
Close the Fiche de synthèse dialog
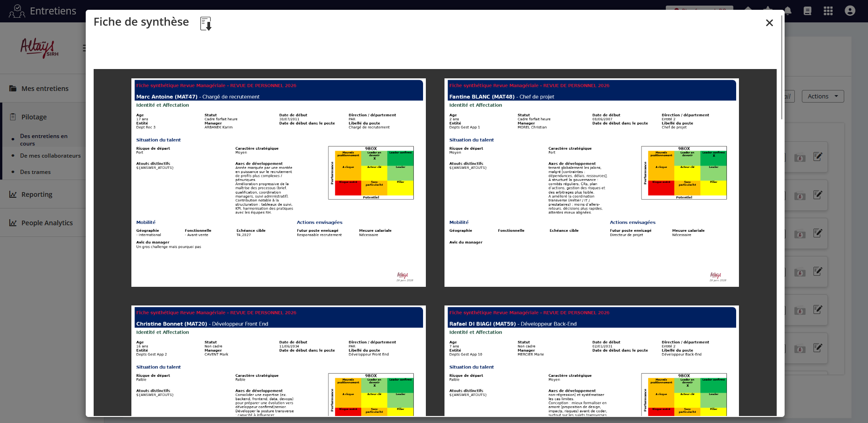pyautogui.click(x=769, y=23)
